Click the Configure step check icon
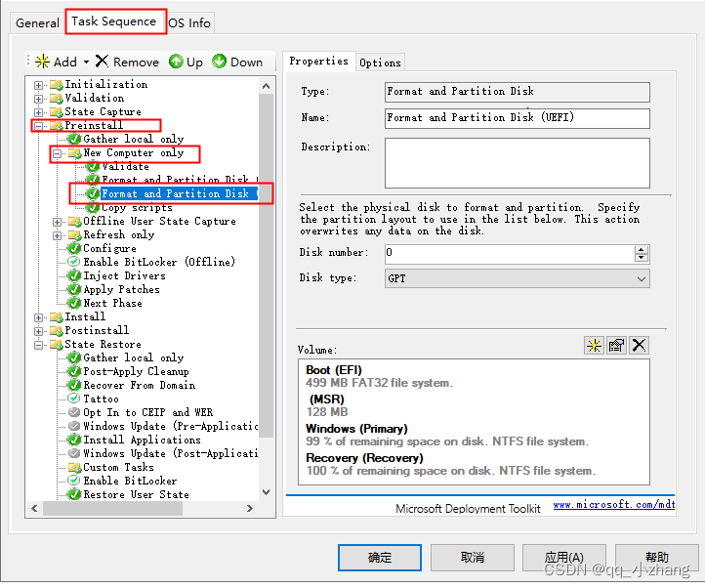This screenshot has height=588, width=705. pos(74,248)
